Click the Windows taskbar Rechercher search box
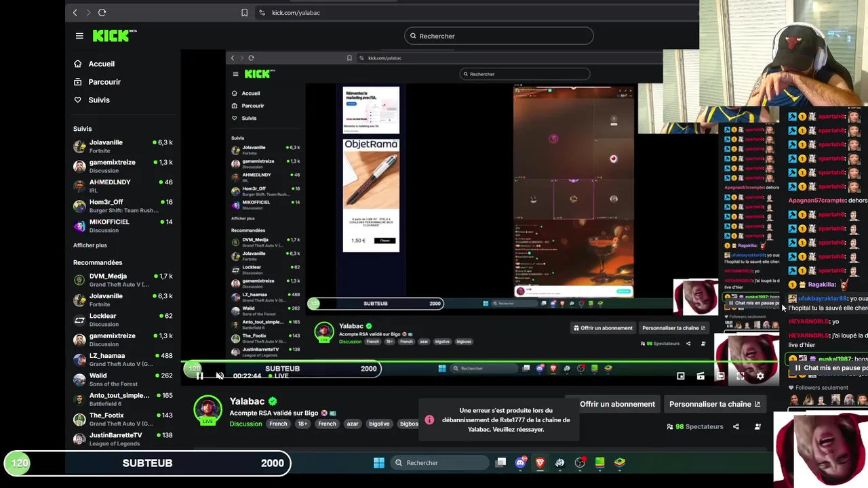The width and height of the screenshot is (868, 488). tap(438, 463)
